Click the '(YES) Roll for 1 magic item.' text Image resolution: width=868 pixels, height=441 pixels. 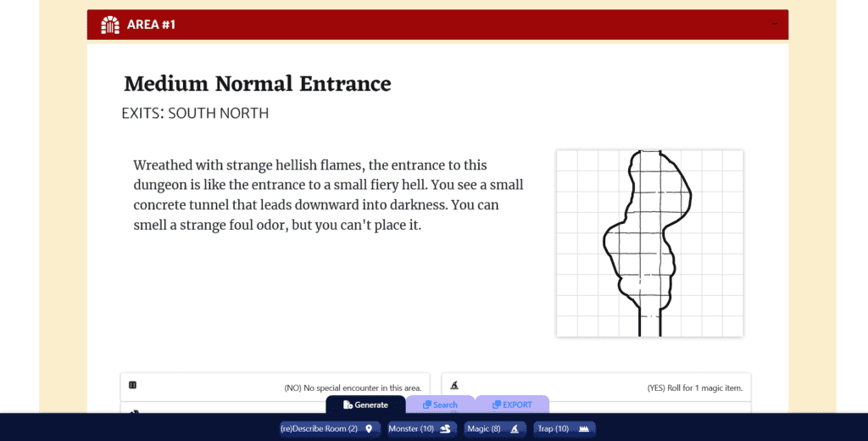(x=695, y=388)
